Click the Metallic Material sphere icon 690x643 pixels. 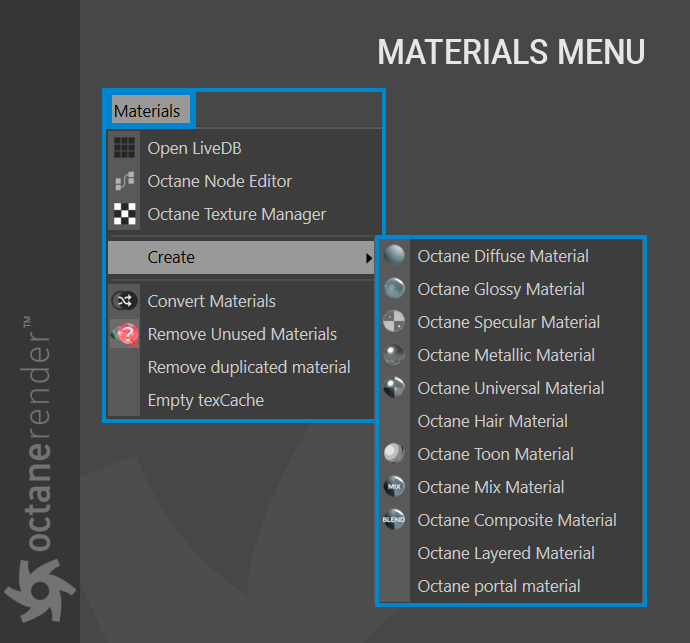point(394,354)
